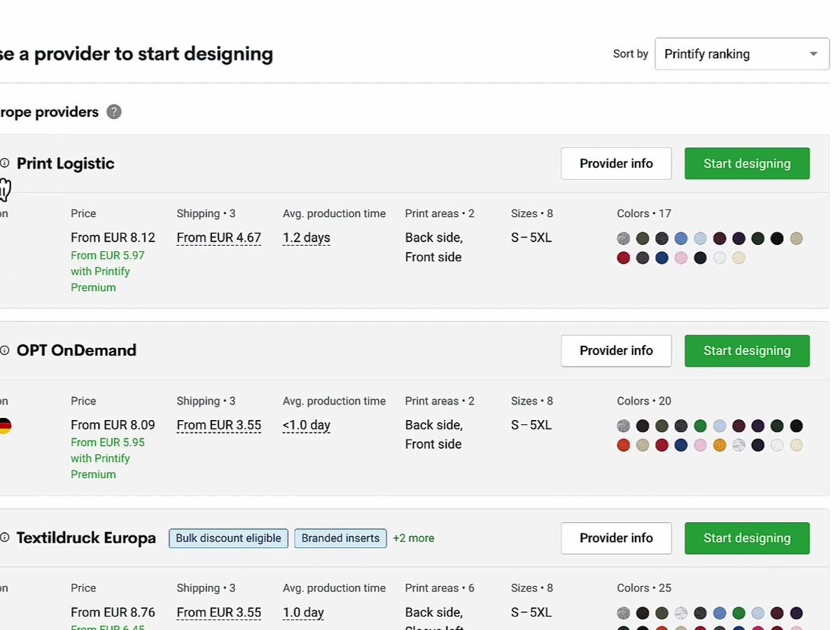The height and width of the screenshot is (630, 840).
Task: Click Textildruck Europa's 1.0 day production time
Action: click(303, 612)
